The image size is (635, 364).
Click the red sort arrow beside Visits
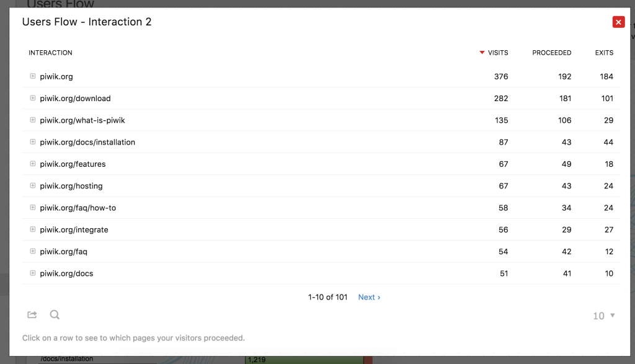pos(482,53)
